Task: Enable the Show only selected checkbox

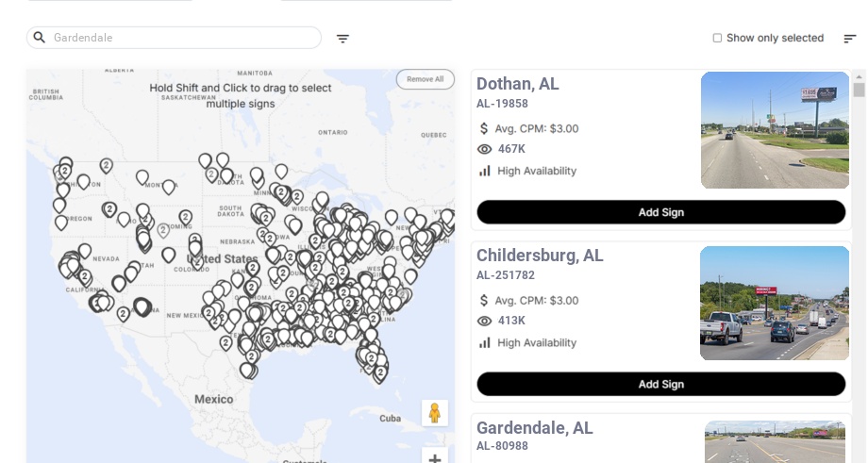Action: 717,38
